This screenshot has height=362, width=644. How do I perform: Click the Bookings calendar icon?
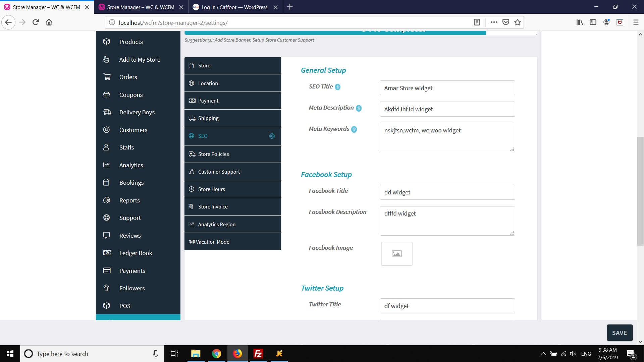pos(106,182)
